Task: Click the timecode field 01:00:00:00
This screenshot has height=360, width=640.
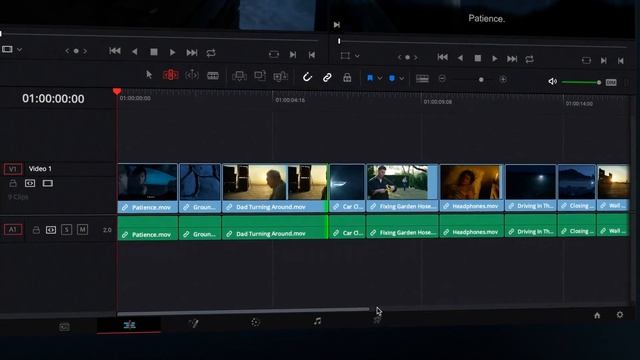Action: [x=53, y=98]
